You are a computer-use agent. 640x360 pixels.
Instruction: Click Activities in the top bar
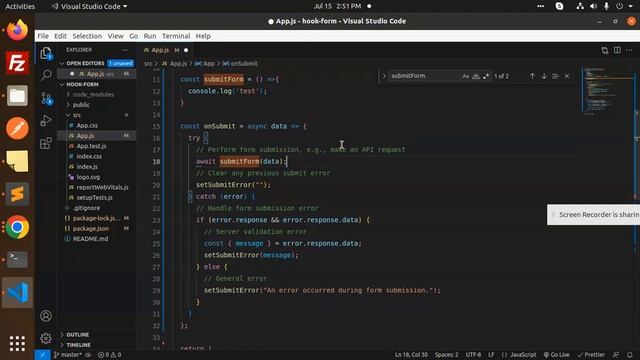point(20,6)
